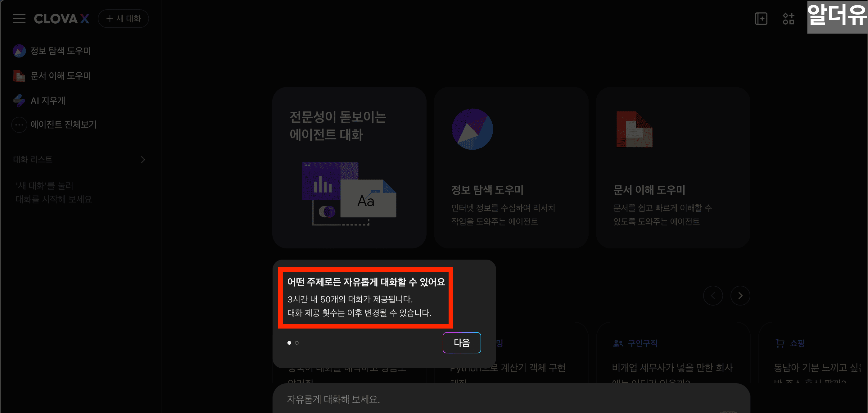Select the second carousel pagination dot
This screenshot has height=413, width=868.
coord(297,343)
